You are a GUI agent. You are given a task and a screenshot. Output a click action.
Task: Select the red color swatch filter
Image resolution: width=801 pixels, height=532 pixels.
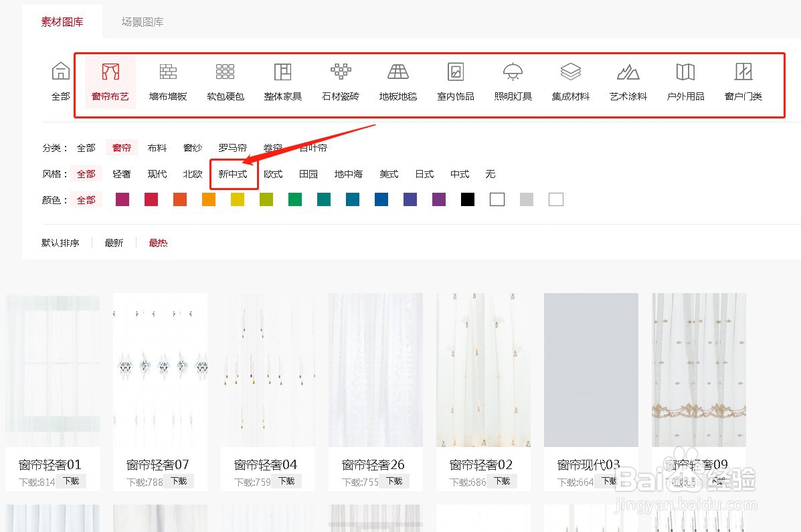pyautogui.click(x=151, y=199)
